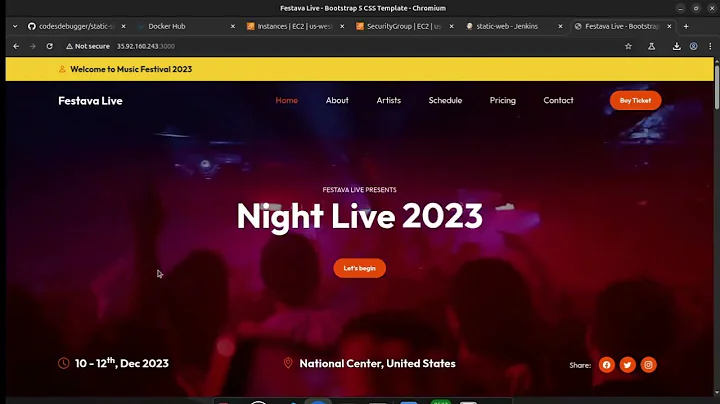Share on Instagram icon
This screenshot has width=720, height=404.
coord(648,365)
